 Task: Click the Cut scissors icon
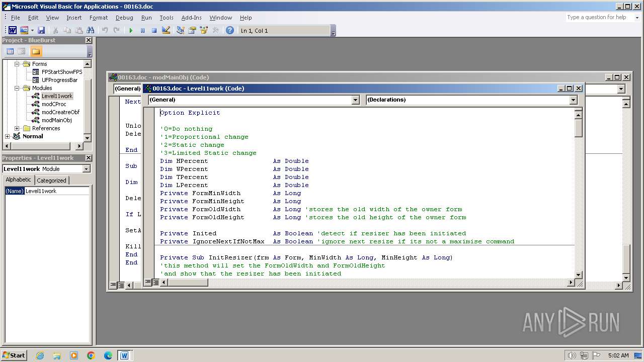[56, 31]
